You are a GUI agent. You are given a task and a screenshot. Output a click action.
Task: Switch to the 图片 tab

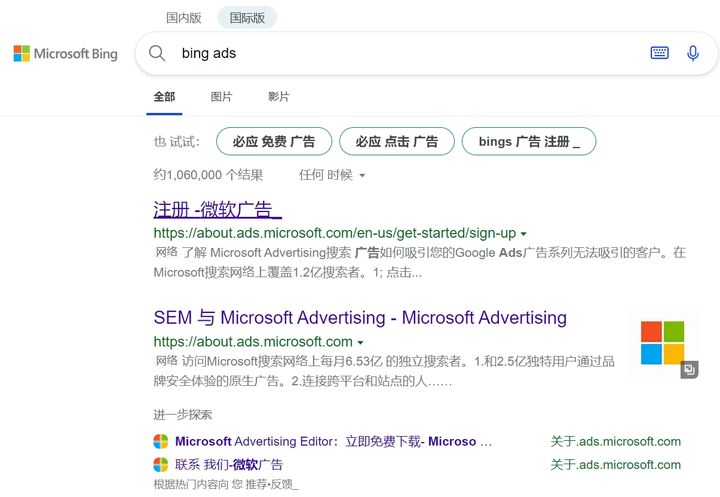click(221, 97)
